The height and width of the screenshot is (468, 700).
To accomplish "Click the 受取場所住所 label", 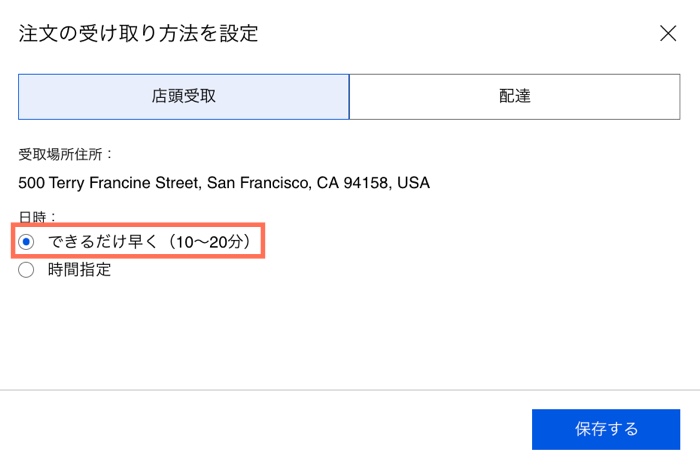I will (66, 154).
